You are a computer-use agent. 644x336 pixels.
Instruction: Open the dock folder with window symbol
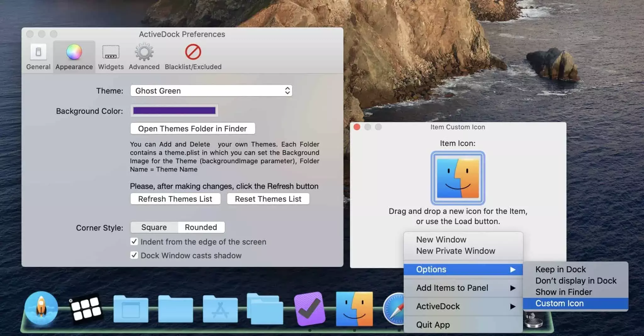point(130,309)
